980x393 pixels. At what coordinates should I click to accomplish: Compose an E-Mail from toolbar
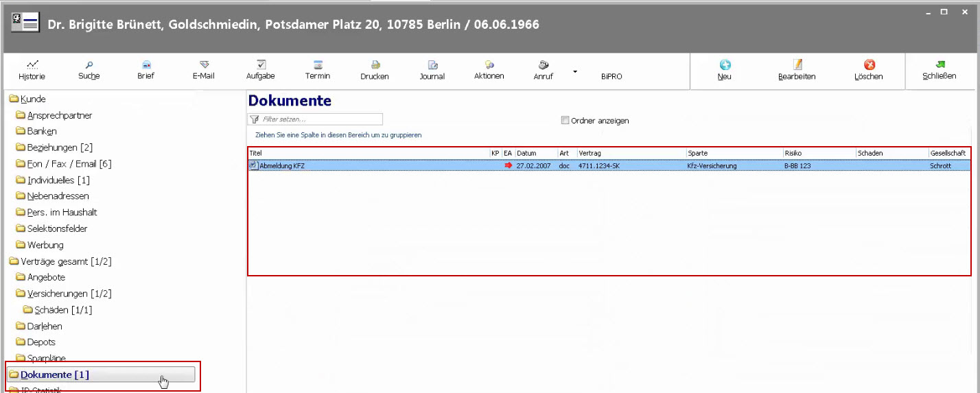pyautogui.click(x=204, y=64)
